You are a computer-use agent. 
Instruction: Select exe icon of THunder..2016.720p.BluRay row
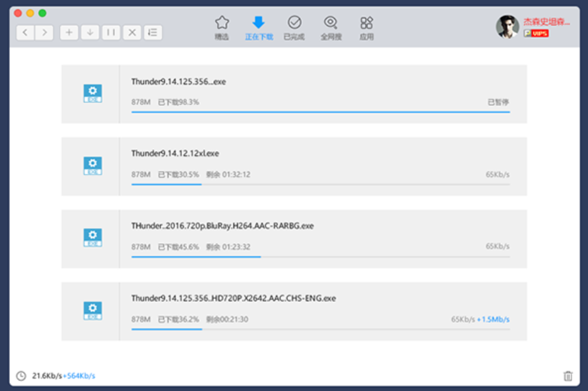coord(92,238)
